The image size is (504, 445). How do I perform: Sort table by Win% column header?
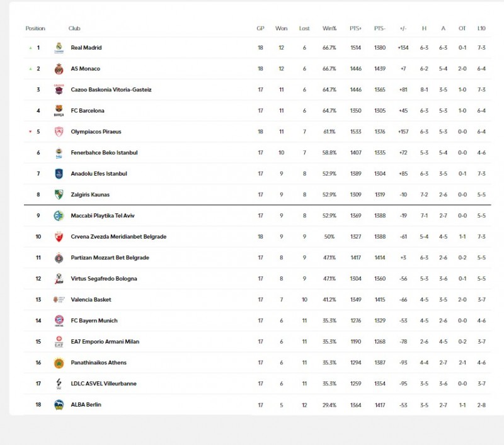point(329,28)
